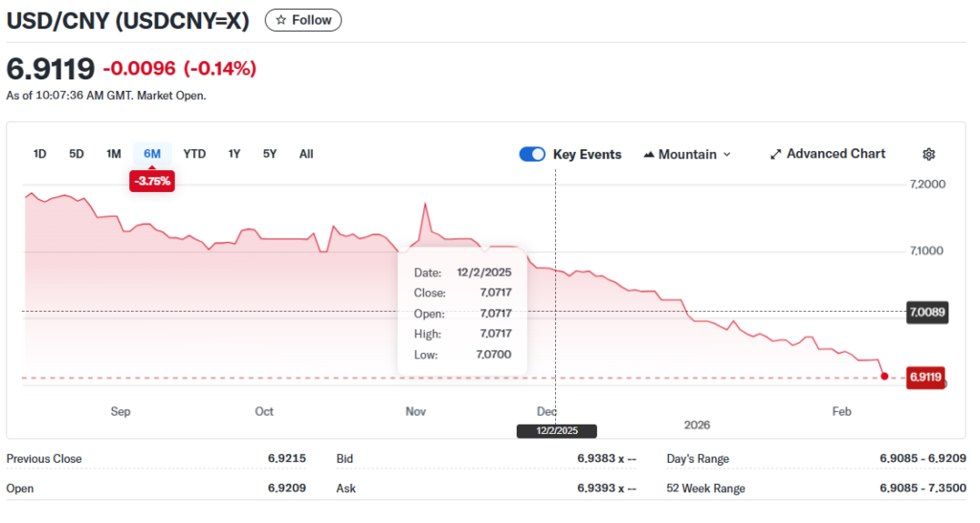980x523 pixels.
Task: Show All historical data range
Action: pyautogui.click(x=306, y=154)
